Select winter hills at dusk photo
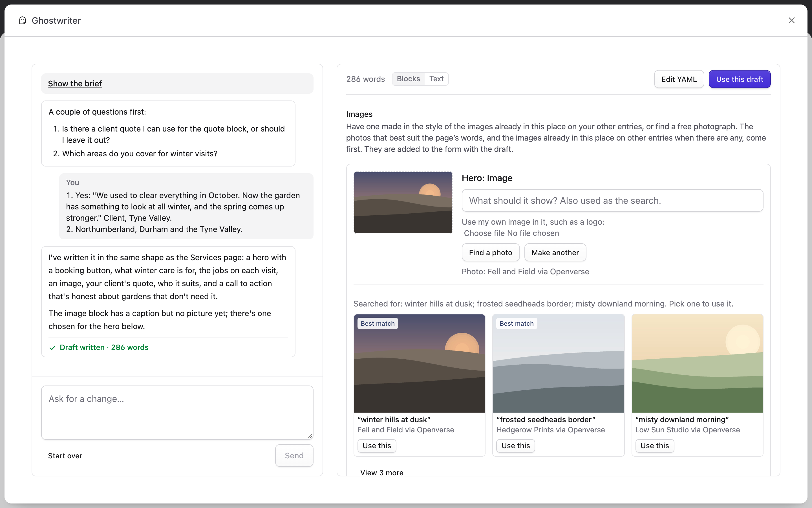This screenshot has width=812, height=508. [420, 364]
